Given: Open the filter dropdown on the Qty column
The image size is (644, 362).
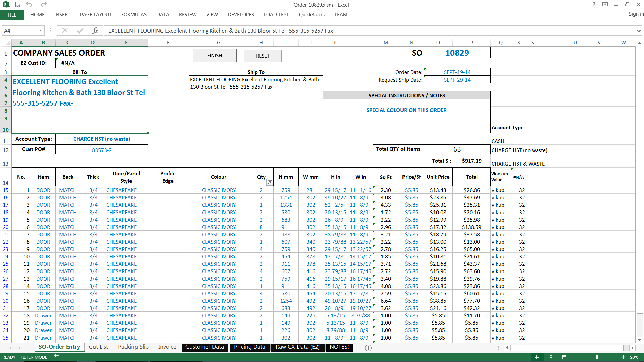Looking at the screenshot, I should [270, 182].
